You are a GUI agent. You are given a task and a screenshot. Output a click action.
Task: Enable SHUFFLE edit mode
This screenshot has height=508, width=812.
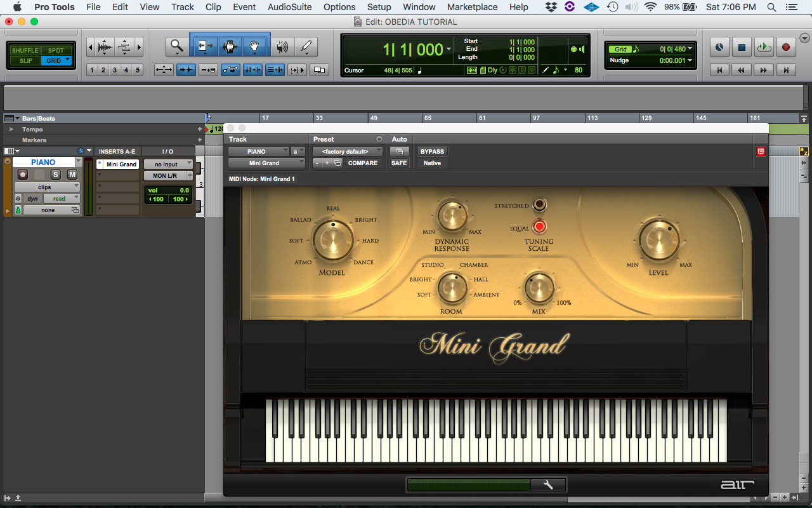25,50
